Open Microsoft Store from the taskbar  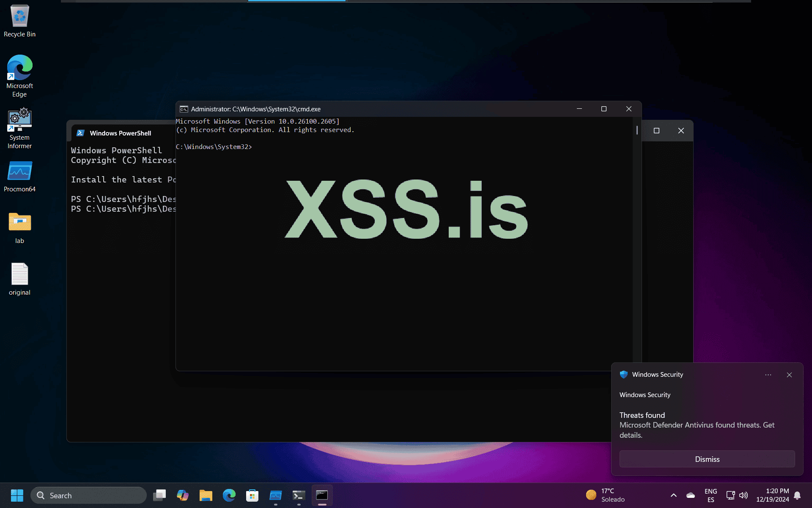point(252,495)
